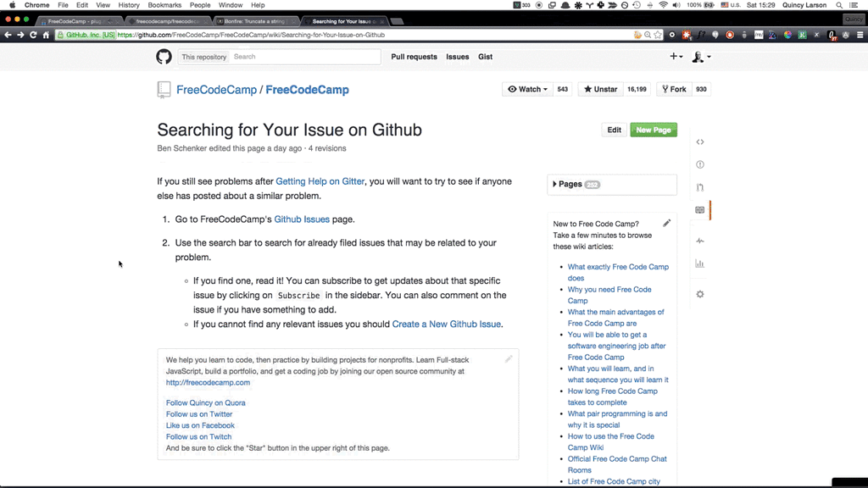
Task: Click the Wiki book icon in the sidebar
Action: tap(700, 210)
